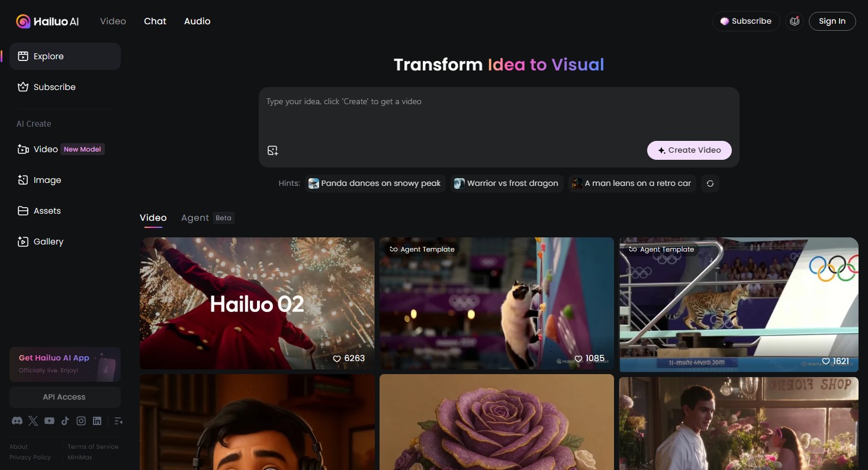Switch to the Agent Beta tab

207,218
